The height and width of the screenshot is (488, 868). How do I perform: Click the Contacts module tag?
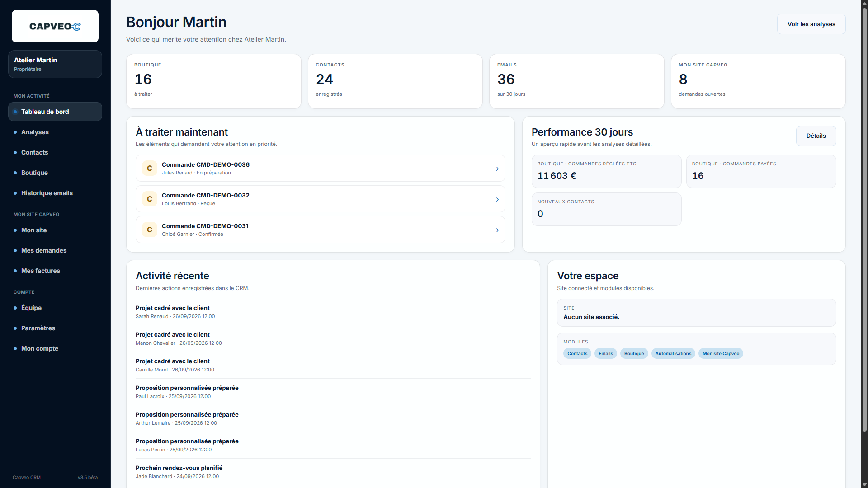(577, 353)
